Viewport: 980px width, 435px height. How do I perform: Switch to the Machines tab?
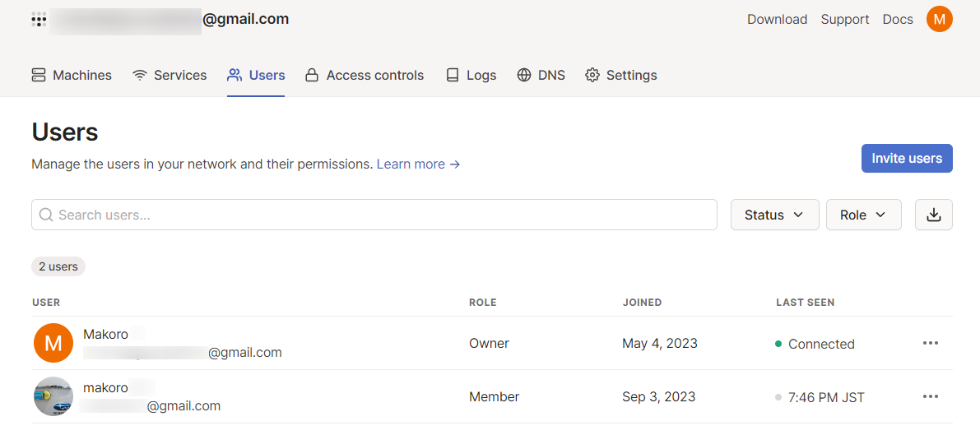pyautogui.click(x=72, y=76)
